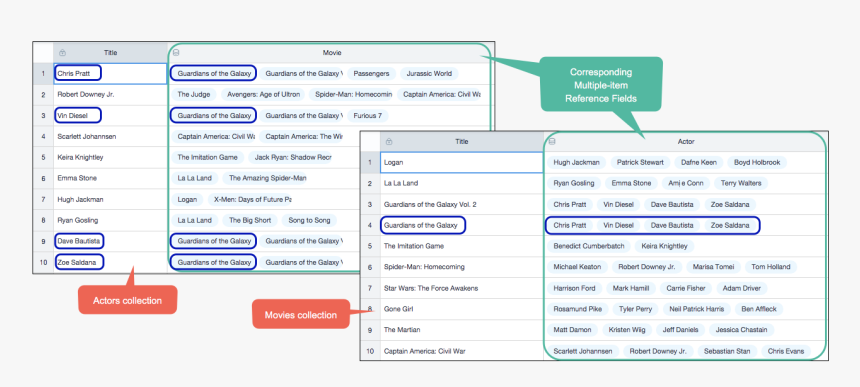The width and height of the screenshot is (860, 387).
Task: Click the Matt Damon actor tag
Action: [572, 330]
